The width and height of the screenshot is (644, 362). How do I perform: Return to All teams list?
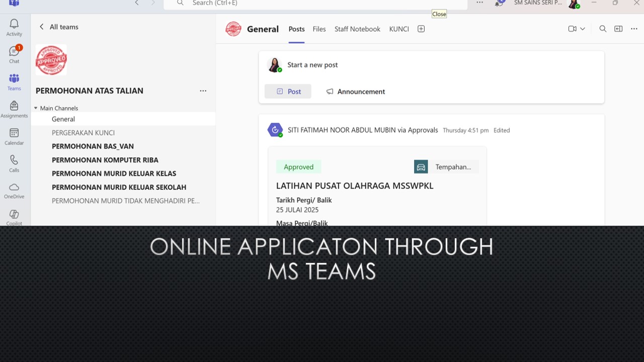pyautogui.click(x=59, y=27)
